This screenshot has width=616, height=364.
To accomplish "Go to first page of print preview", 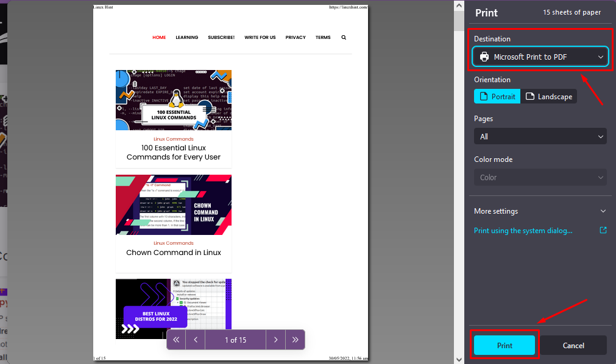I will click(x=176, y=340).
